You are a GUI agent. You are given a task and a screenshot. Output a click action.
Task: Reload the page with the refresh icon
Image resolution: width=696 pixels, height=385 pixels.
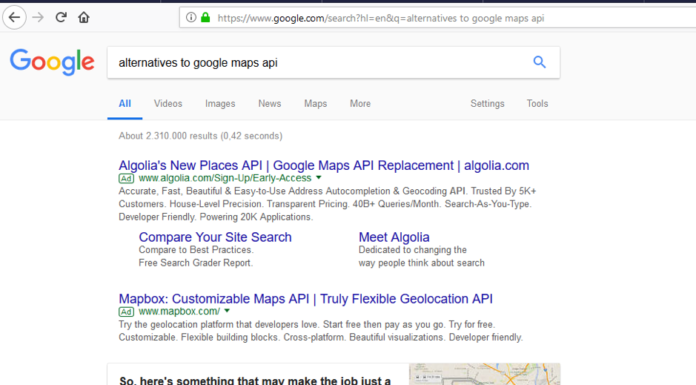click(61, 17)
